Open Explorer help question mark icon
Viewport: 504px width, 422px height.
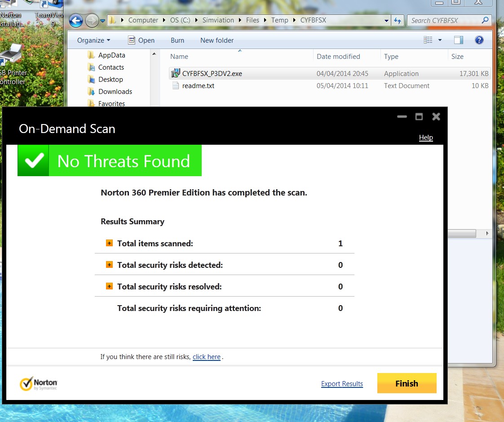[x=479, y=40]
